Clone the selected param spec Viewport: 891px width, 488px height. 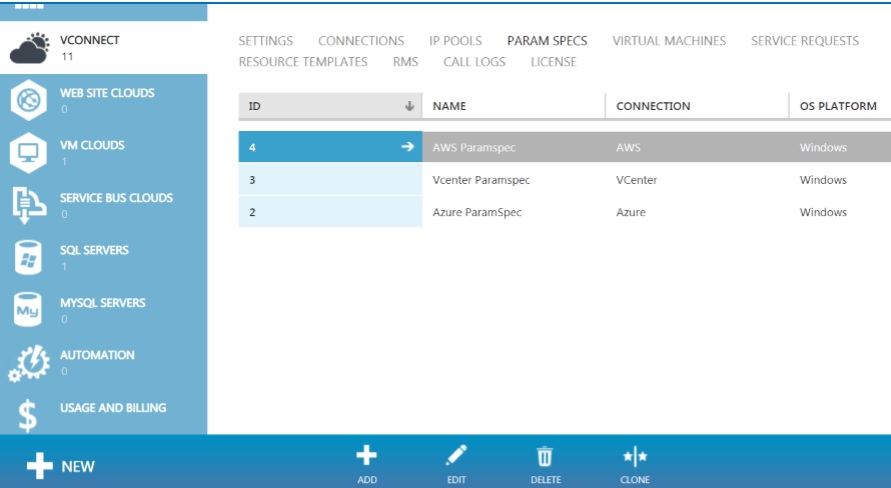point(635,464)
